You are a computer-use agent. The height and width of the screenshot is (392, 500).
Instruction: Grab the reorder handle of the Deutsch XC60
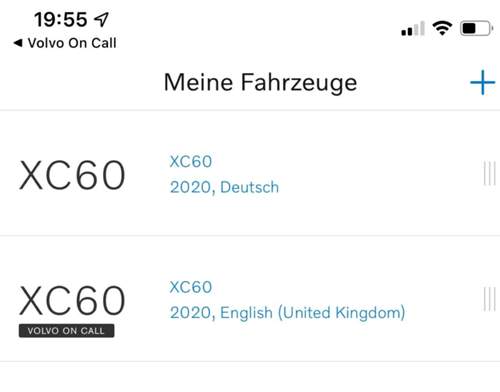point(489,173)
